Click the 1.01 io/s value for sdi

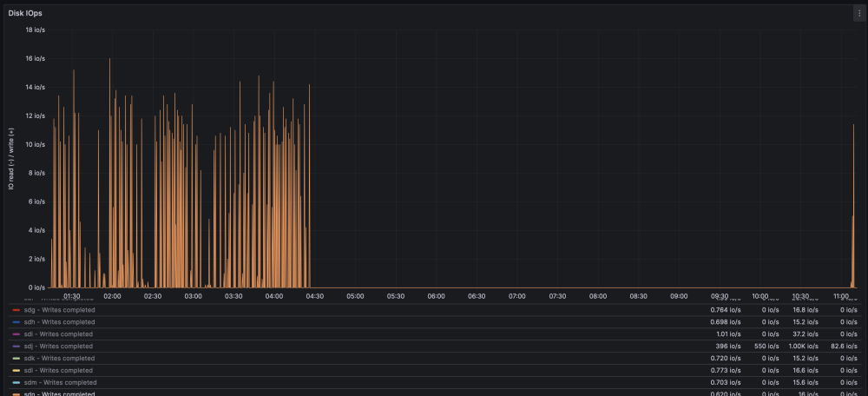point(728,334)
